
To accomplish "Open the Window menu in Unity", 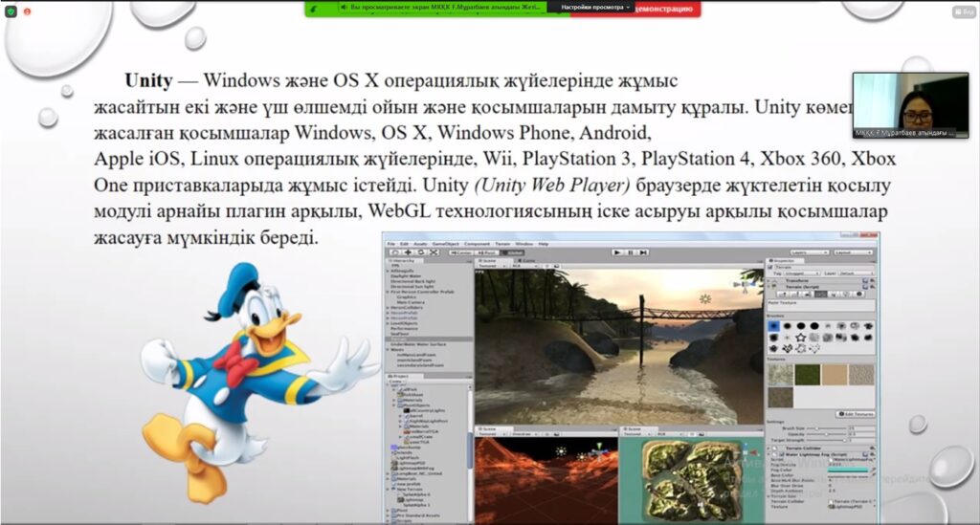I will click(x=523, y=244).
